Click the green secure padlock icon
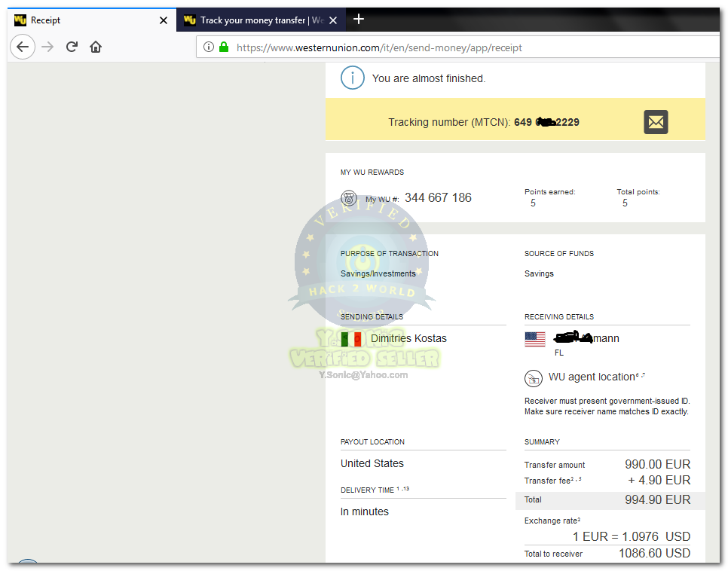 pyautogui.click(x=224, y=47)
